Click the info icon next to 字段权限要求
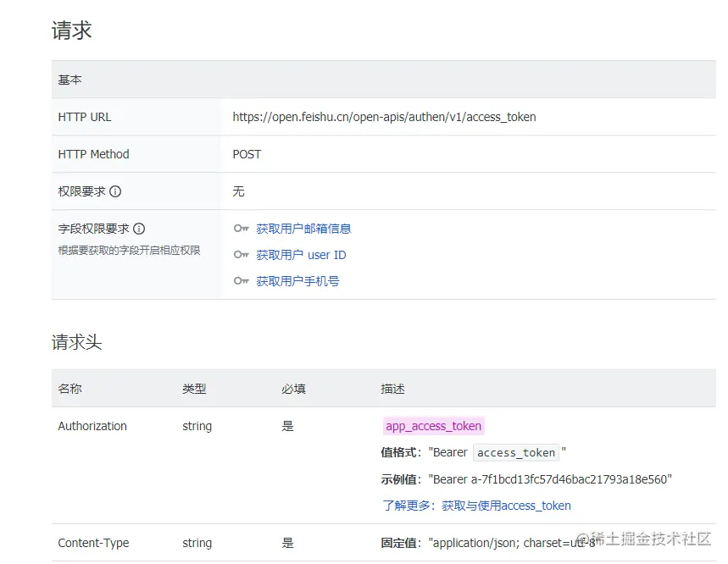728x564 pixels. coord(139,229)
